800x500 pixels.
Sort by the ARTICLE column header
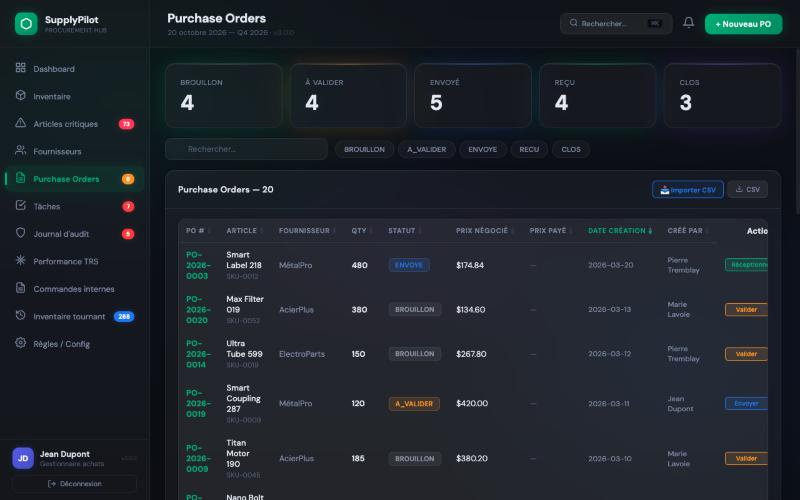click(x=244, y=231)
